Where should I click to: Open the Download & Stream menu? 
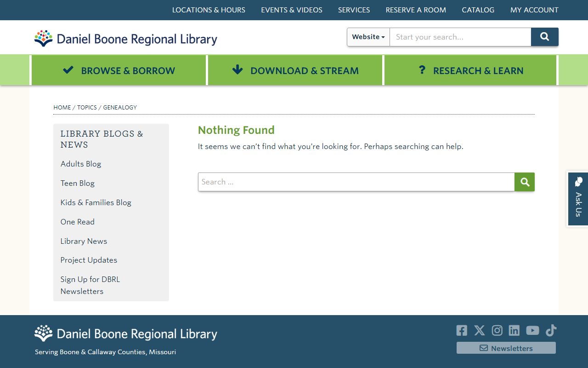point(295,70)
